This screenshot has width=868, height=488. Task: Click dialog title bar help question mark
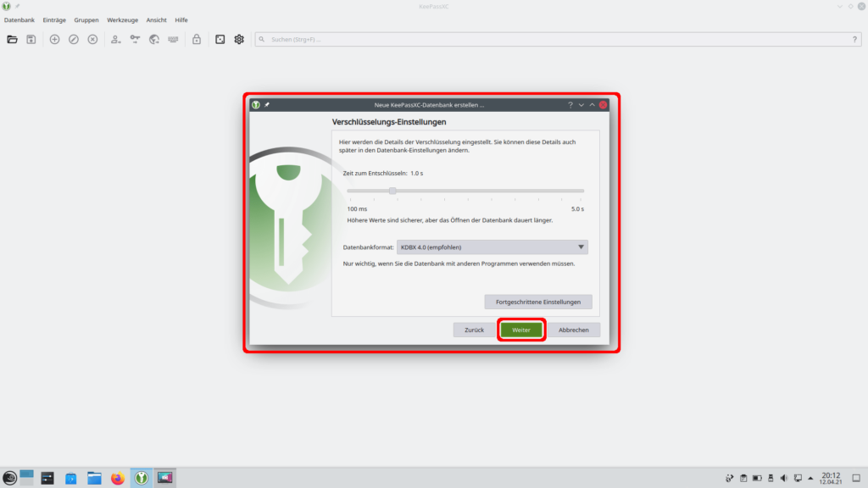click(x=570, y=104)
